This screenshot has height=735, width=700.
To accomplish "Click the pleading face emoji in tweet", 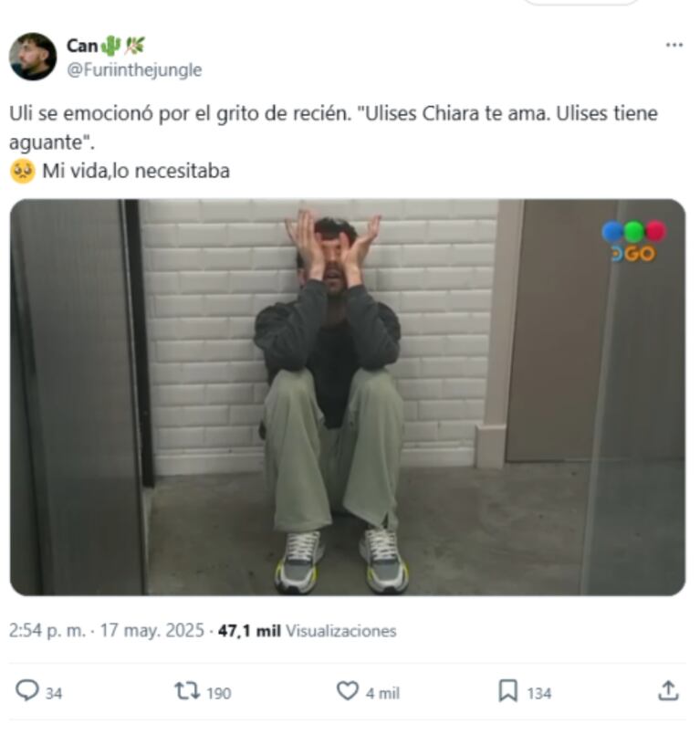I will 22,171.
